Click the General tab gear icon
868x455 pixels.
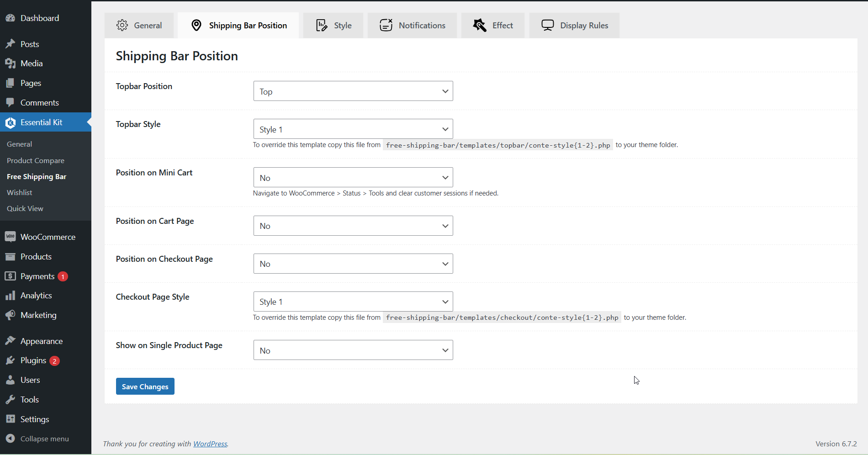point(122,25)
